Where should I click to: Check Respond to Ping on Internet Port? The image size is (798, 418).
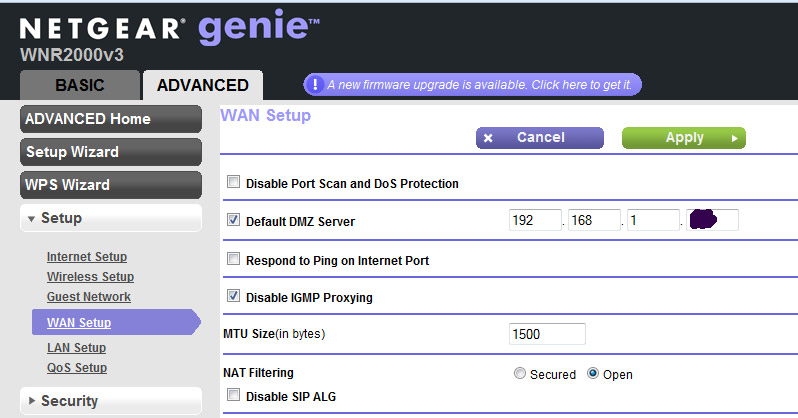point(234,259)
